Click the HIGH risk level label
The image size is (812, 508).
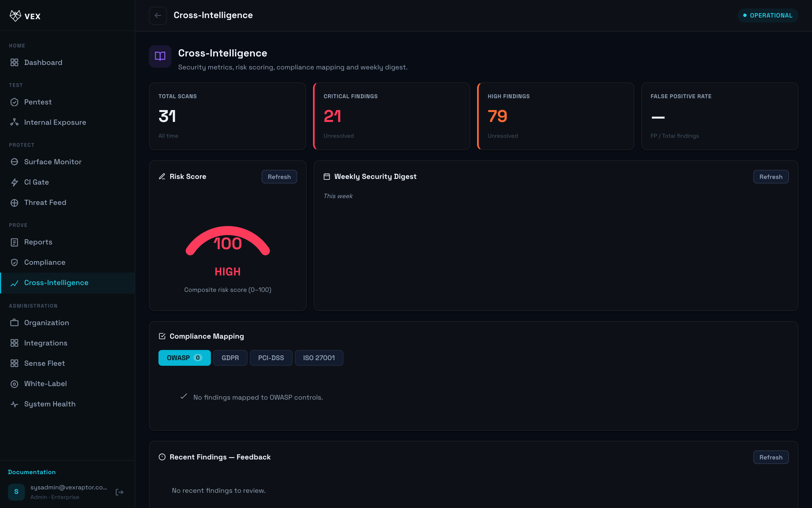pyautogui.click(x=228, y=271)
